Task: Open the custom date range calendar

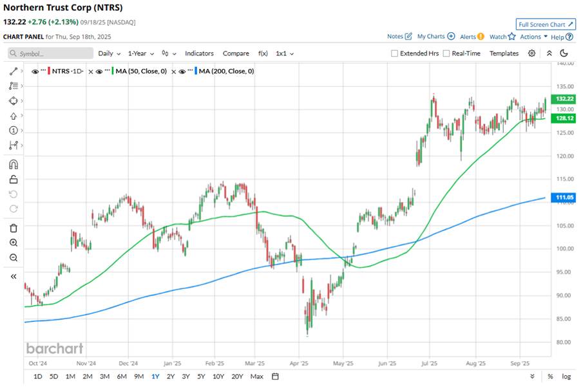Action: 275,377
